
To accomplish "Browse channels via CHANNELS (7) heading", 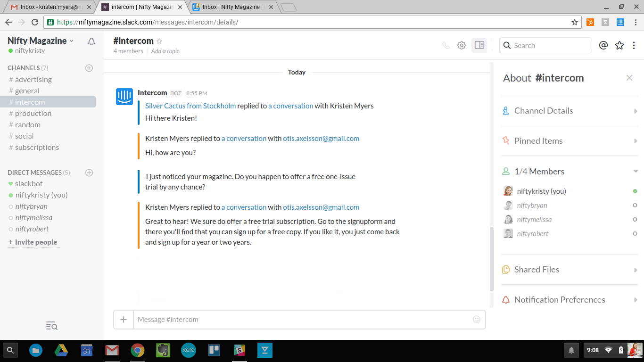I will [28, 68].
